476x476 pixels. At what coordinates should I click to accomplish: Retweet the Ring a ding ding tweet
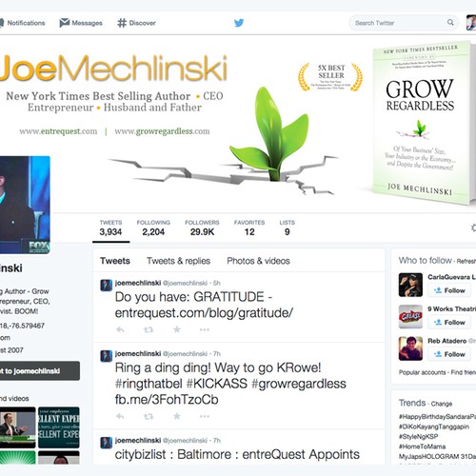pyautogui.click(x=149, y=416)
